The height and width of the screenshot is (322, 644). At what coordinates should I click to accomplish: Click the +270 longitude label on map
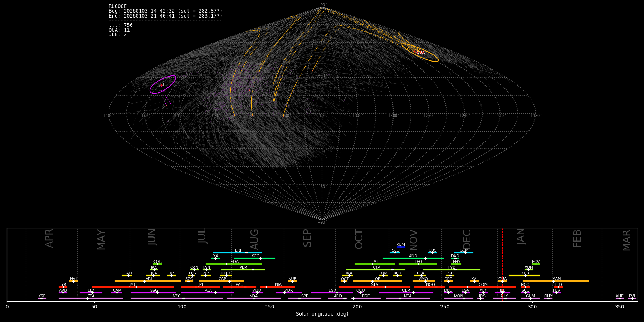point(428,116)
